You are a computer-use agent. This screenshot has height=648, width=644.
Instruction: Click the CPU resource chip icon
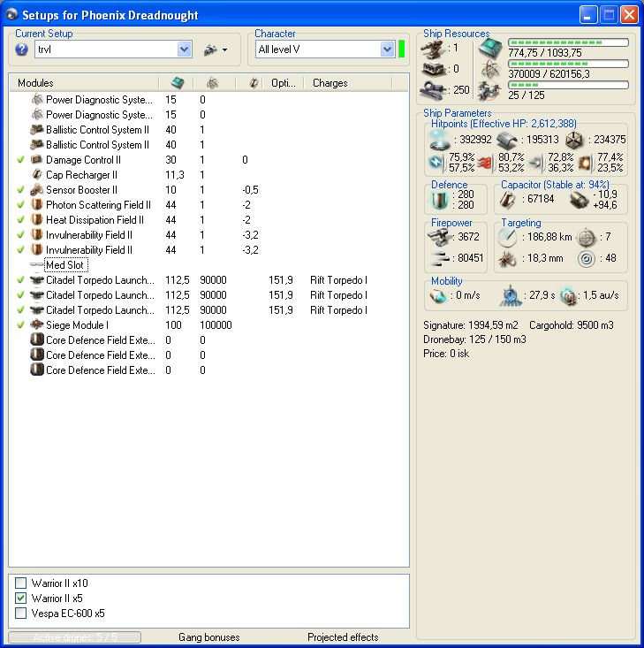[x=490, y=48]
